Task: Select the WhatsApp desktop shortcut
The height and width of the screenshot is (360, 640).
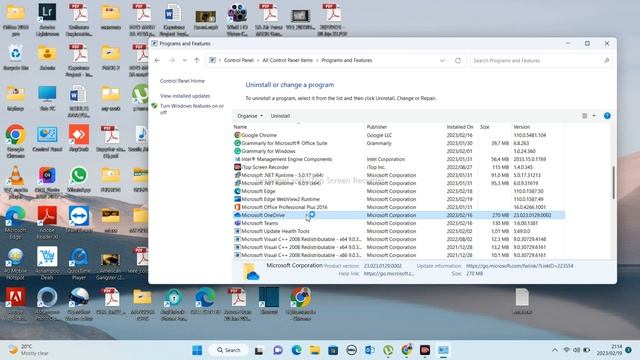Action: [79, 180]
